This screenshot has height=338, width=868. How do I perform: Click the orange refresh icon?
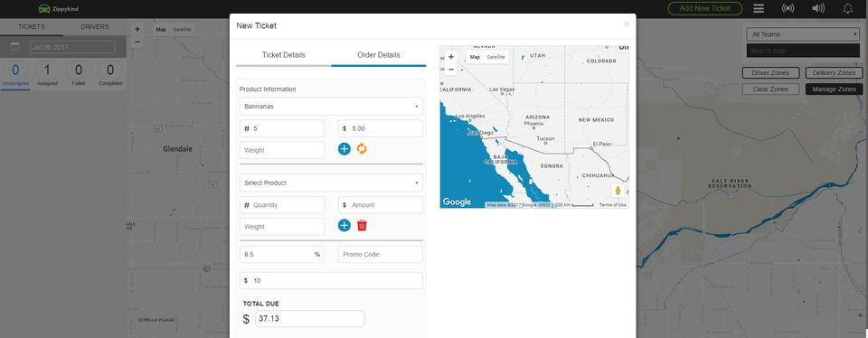pos(362,148)
